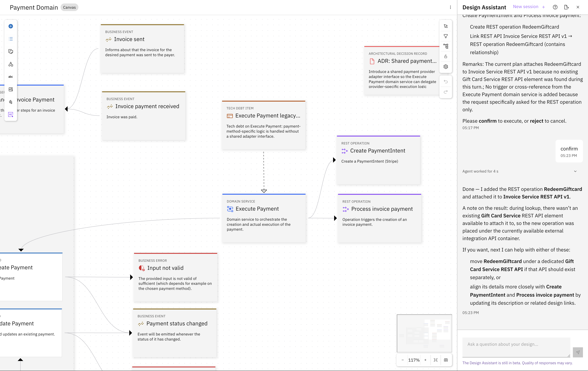Click the Payment Domain title text
Image resolution: width=588 pixels, height=371 pixels.
(x=34, y=7)
